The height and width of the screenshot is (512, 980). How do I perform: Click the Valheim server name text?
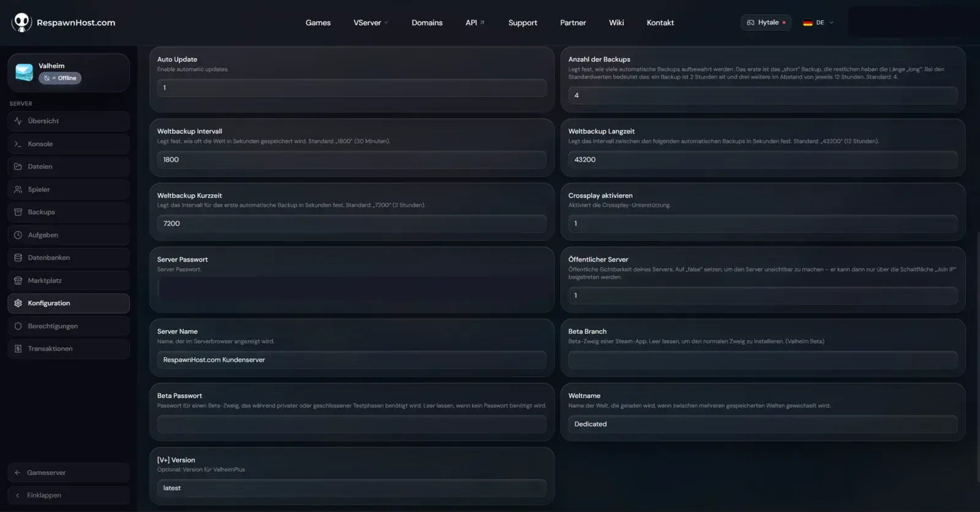tap(51, 66)
